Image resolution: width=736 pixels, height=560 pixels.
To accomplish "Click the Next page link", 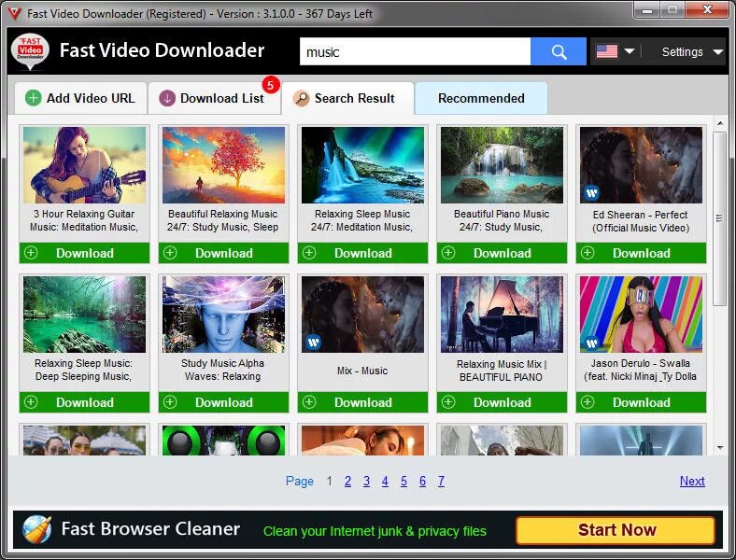I will 692,481.
